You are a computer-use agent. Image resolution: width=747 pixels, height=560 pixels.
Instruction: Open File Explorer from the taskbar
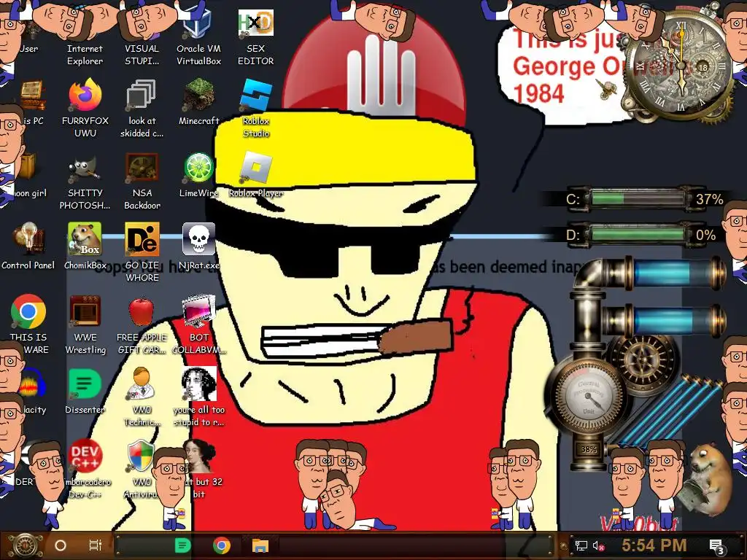tap(260, 545)
